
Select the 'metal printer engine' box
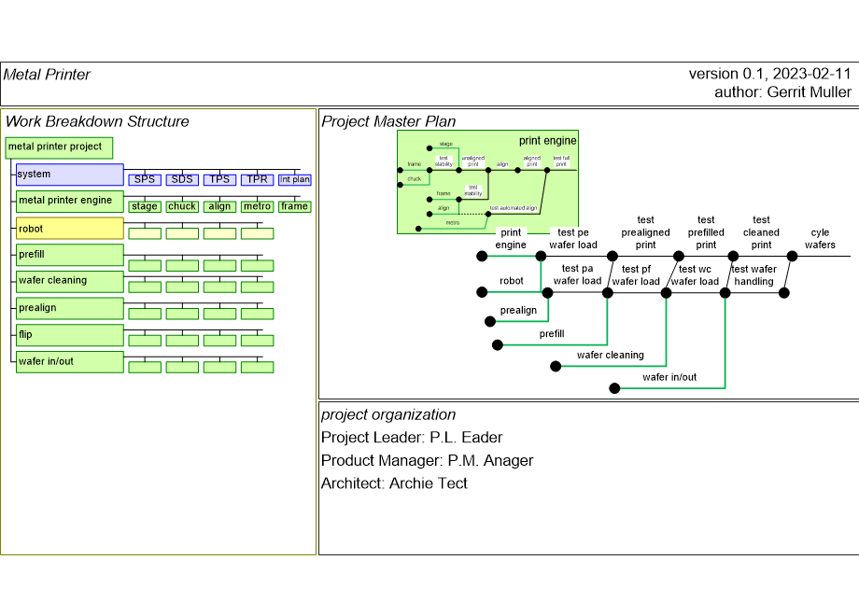[x=70, y=202]
